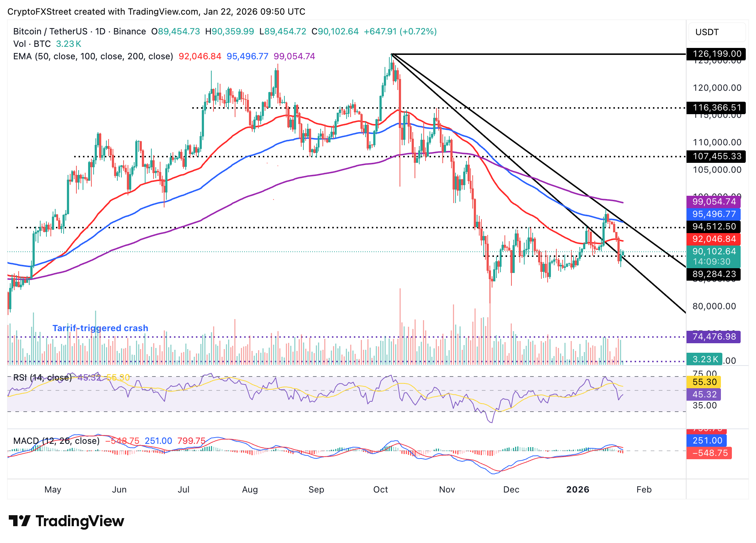Click the MACD (12, 26, close) legend label
Viewport: 756px width, 543px height.
click(x=56, y=441)
